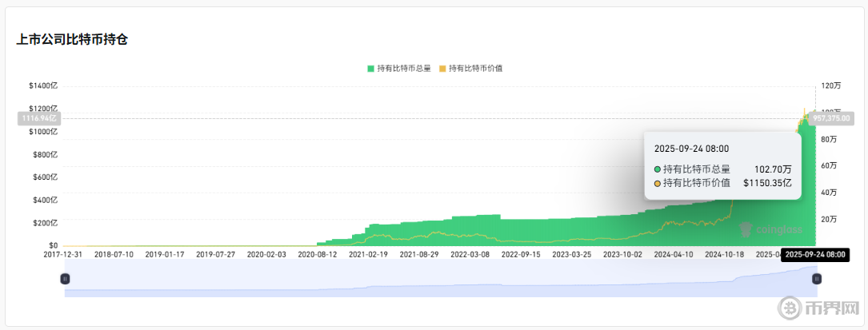Click the 2021-02-19 date on x-axis

[x=368, y=254]
